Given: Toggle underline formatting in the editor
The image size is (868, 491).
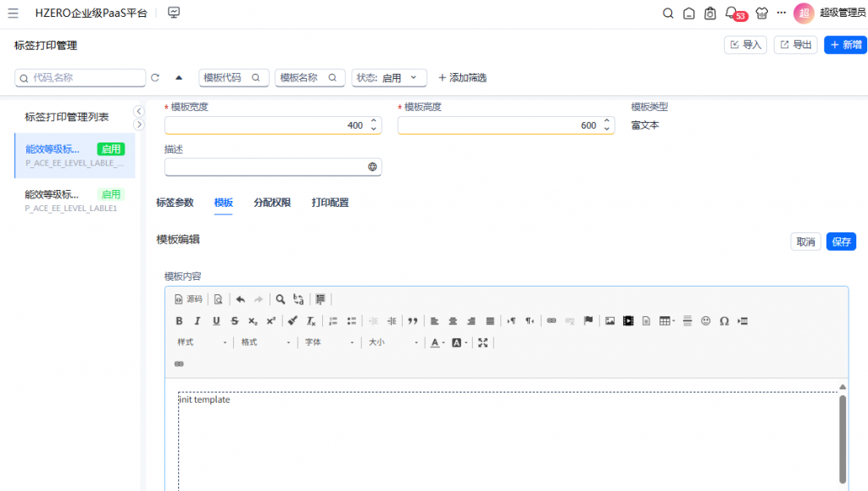Looking at the screenshot, I should 216,321.
